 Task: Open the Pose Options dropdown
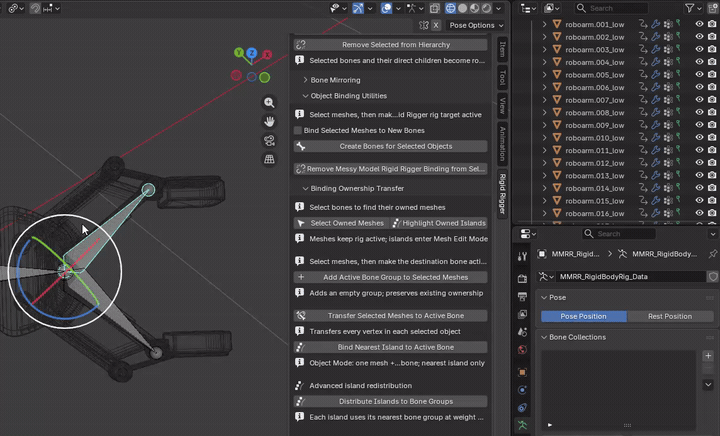pyautogui.click(x=476, y=25)
